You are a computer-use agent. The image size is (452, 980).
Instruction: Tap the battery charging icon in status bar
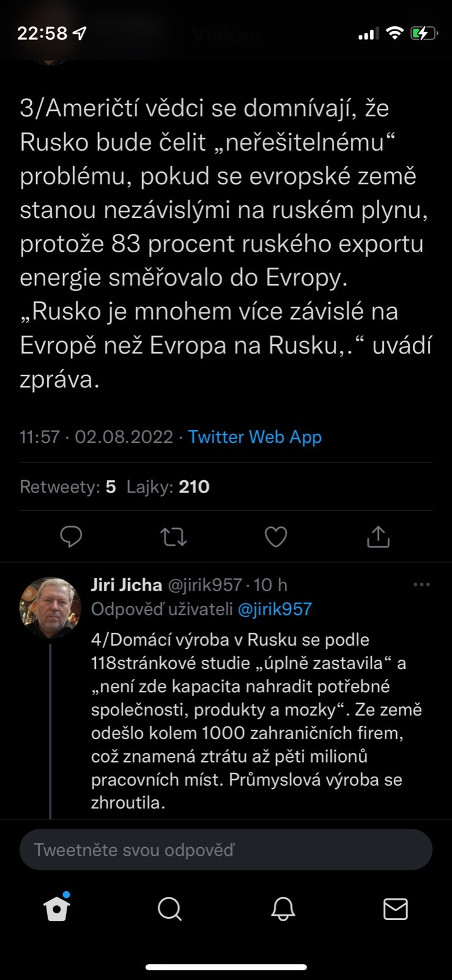coord(423,33)
